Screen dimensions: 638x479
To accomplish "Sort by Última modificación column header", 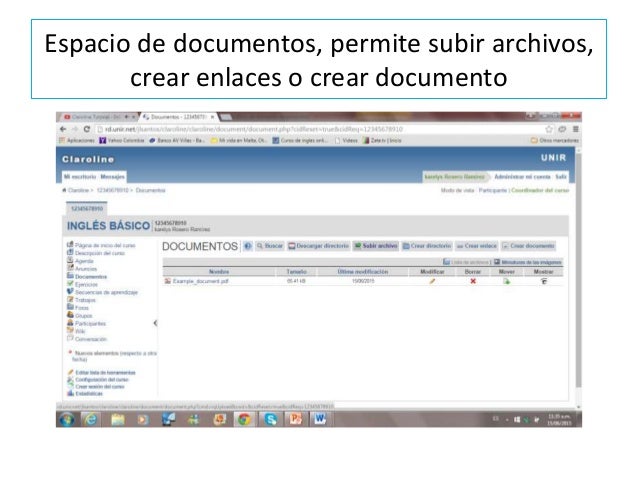I will coord(363,271).
